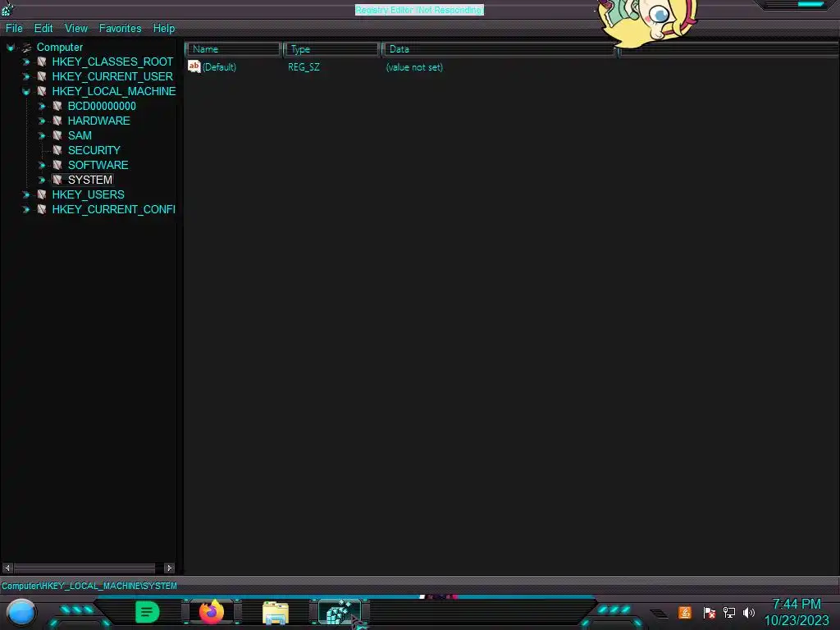Expand the HARDWARE key arrow
The image size is (840, 630).
pyautogui.click(x=41, y=121)
